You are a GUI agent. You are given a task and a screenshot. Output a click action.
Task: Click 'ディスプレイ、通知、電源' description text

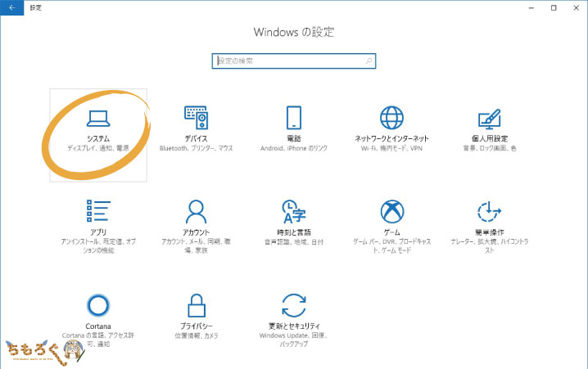click(98, 148)
